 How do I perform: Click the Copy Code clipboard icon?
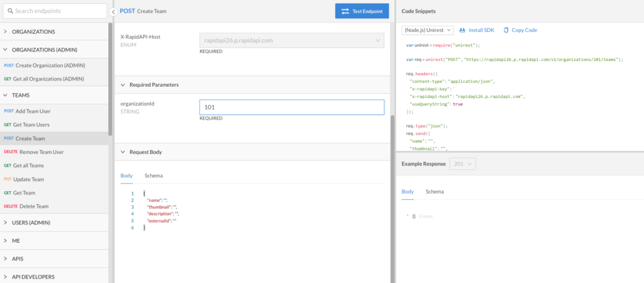(506, 30)
